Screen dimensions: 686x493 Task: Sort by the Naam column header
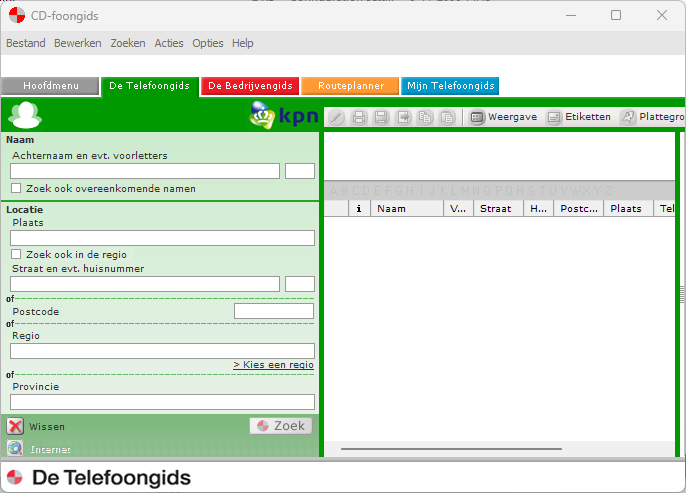(407, 209)
